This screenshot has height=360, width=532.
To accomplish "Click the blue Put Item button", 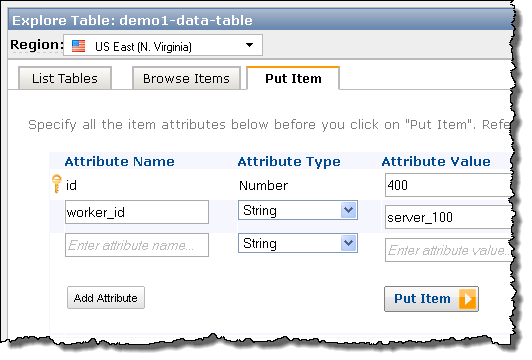I will [431, 299].
